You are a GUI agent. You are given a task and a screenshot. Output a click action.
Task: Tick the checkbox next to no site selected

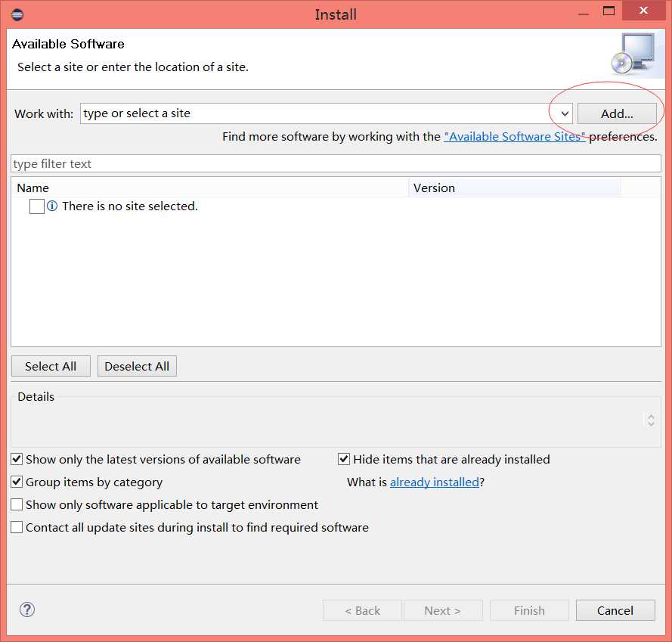37,206
